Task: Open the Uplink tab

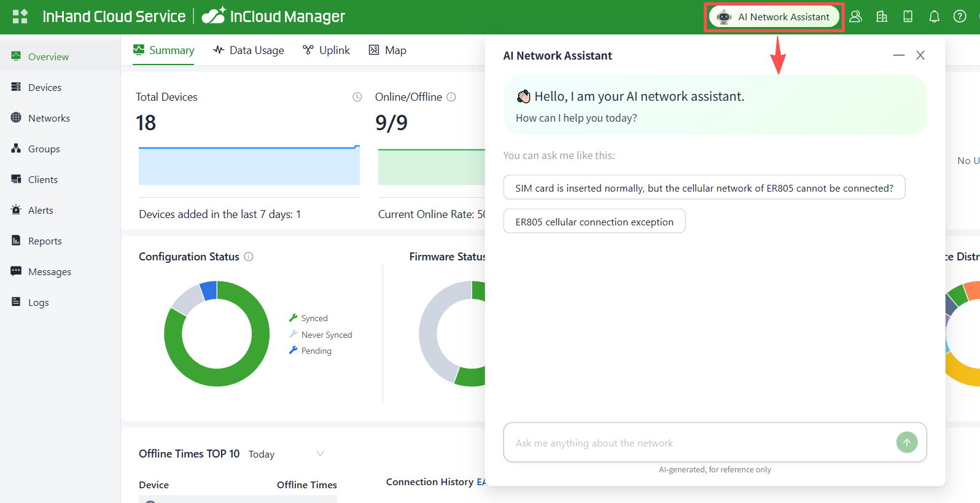Action: 326,50
